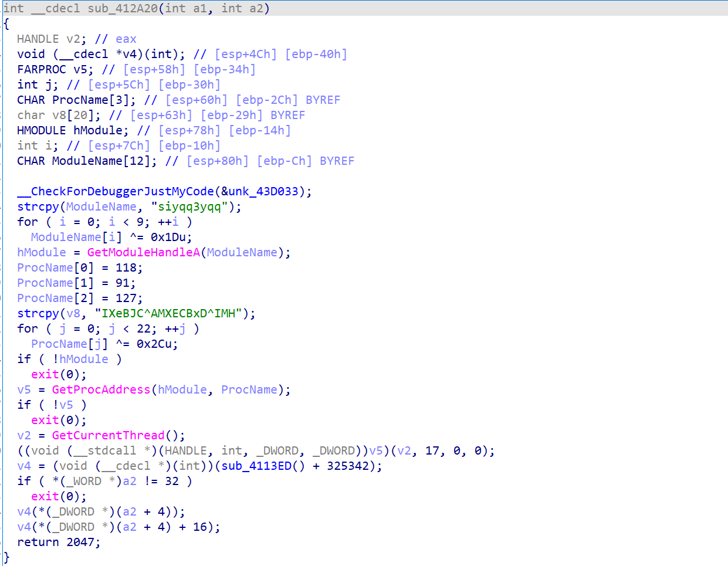The width and height of the screenshot is (728, 566).
Task: Select the value 127 assigned to ProcName[2]
Action: 126,298
